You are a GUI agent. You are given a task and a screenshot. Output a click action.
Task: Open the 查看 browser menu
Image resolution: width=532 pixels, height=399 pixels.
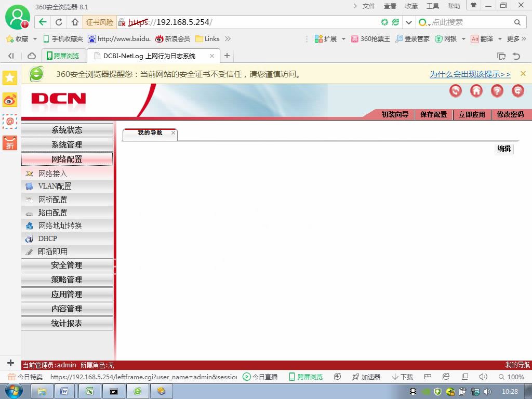coord(390,6)
